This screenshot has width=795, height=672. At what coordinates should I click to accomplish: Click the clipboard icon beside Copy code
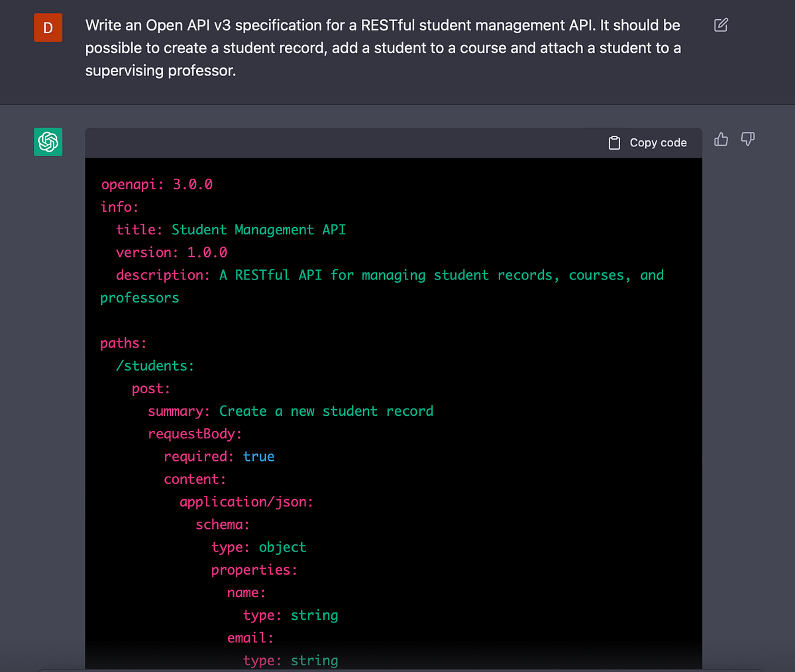point(613,142)
